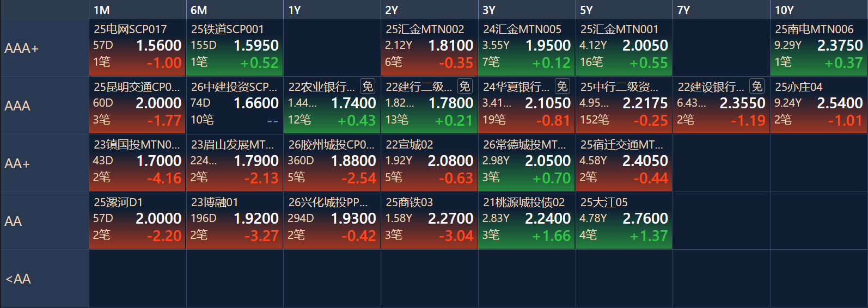Image resolution: width=868 pixels, height=308 pixels.
Task: Open the 25汇金MTN001 bond cell
Action: coord(624,47)
